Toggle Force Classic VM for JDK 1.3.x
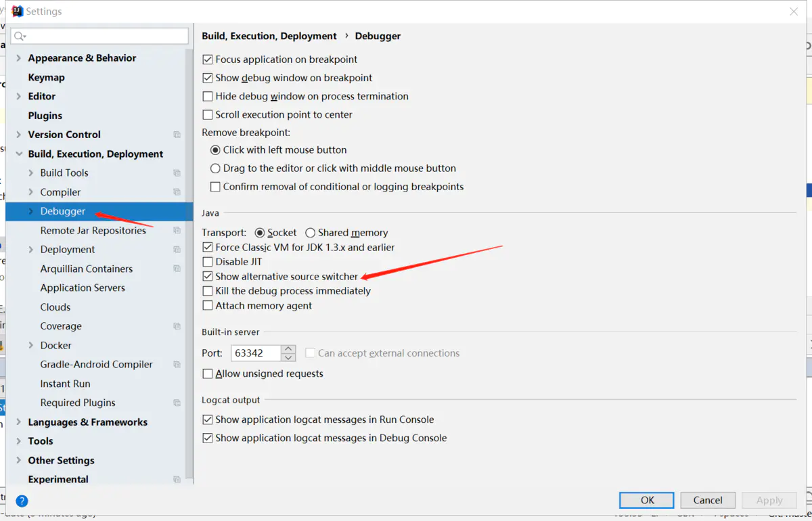This screenshot has height=521, width=812. [208, 248]
